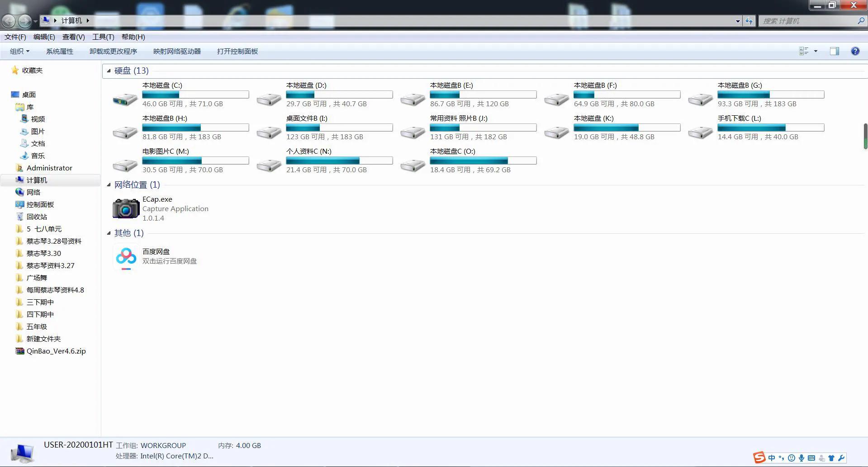Open 控制面板 in the navigation pane
This screenshot has height=467, width=868.
(x=40, y=204)
